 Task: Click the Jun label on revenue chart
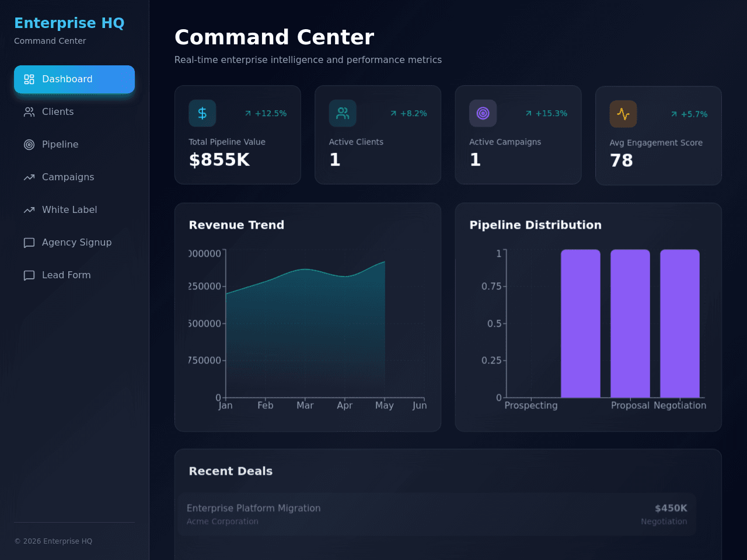420,405
